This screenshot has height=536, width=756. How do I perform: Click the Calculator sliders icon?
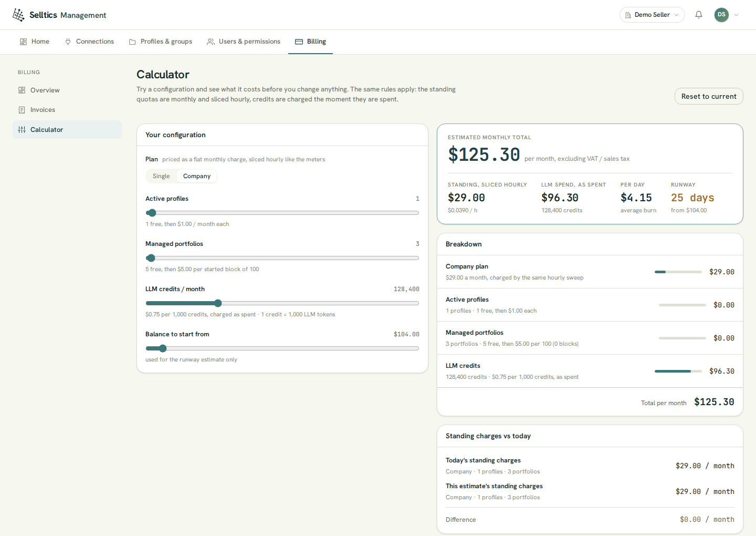coord(22,130)
